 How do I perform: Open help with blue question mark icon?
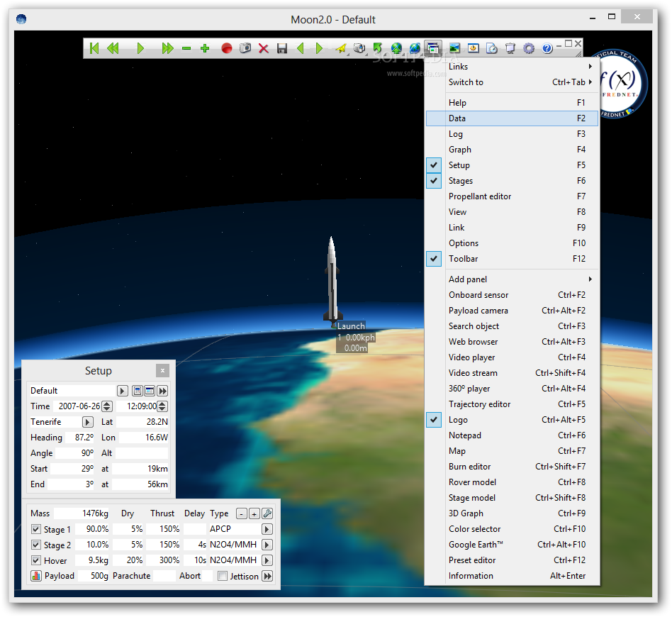(x=547, y=48)
